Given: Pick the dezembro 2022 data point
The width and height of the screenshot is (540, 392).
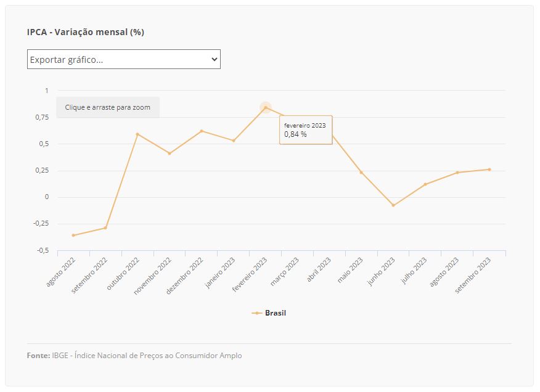Looking at the screenshot, I should (202, 131).
